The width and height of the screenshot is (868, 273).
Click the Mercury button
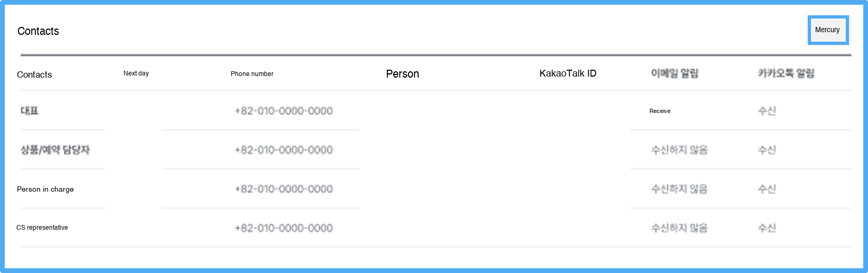point(827,30)
